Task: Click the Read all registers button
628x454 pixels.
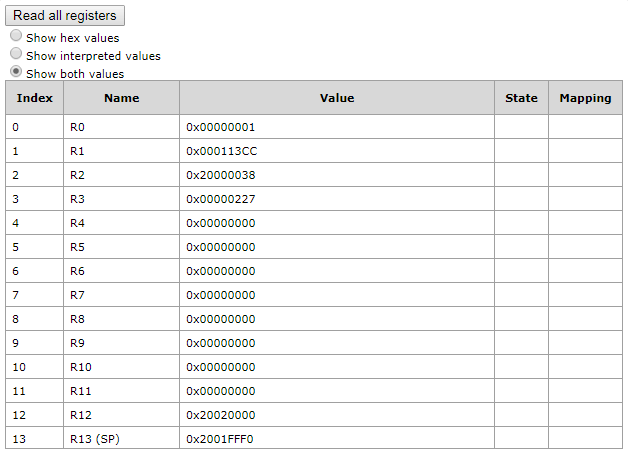Action: click(65, 15)
